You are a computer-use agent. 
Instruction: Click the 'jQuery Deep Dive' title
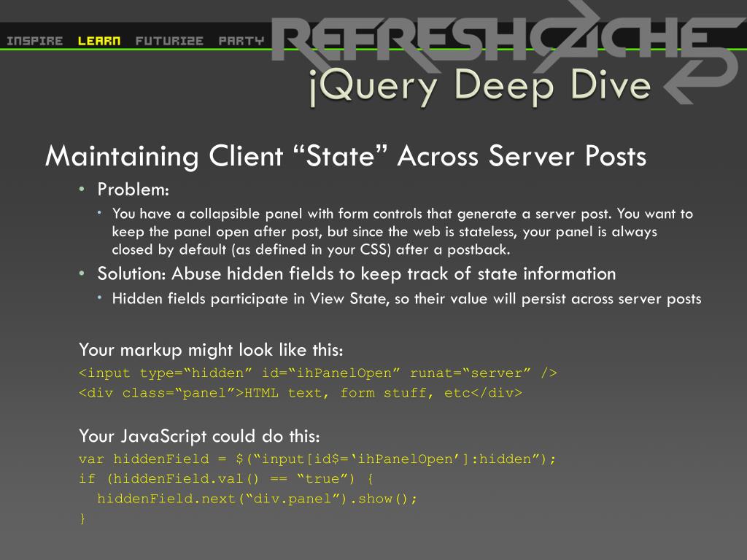click(x=480, y=87)
